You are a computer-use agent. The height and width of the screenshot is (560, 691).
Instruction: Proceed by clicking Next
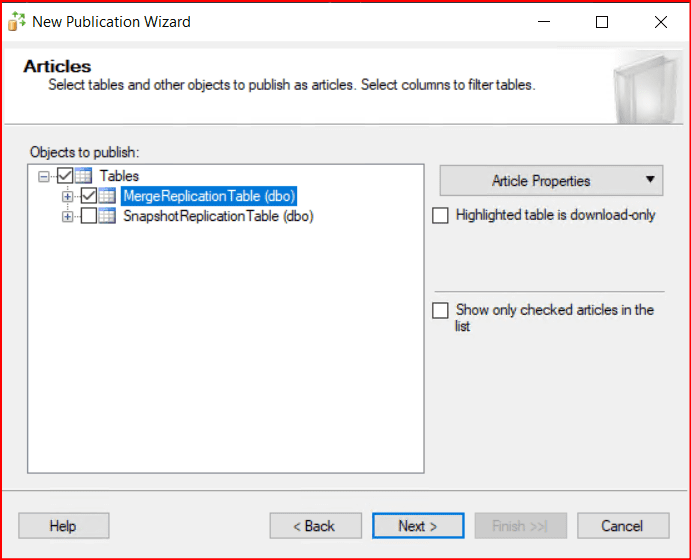click(x=417, y=526)
